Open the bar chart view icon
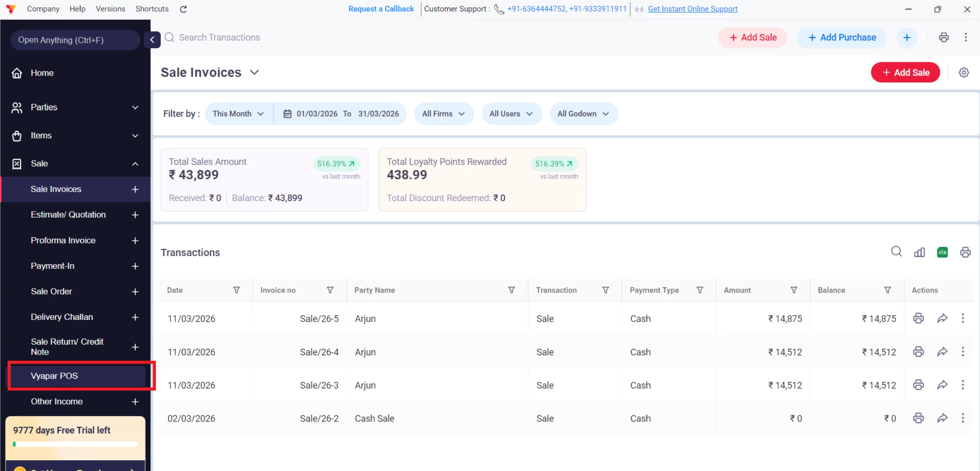The image size is (980, 471). coord(919,252)
